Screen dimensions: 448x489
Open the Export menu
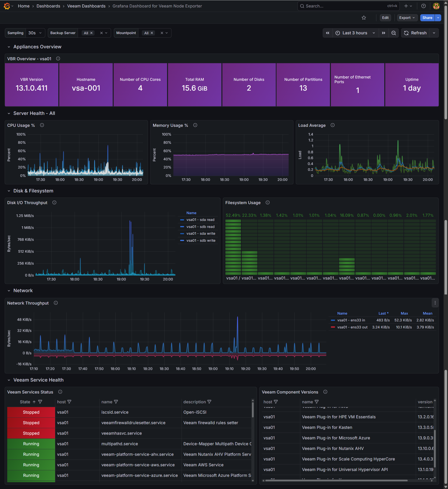(x=407, y=18)
